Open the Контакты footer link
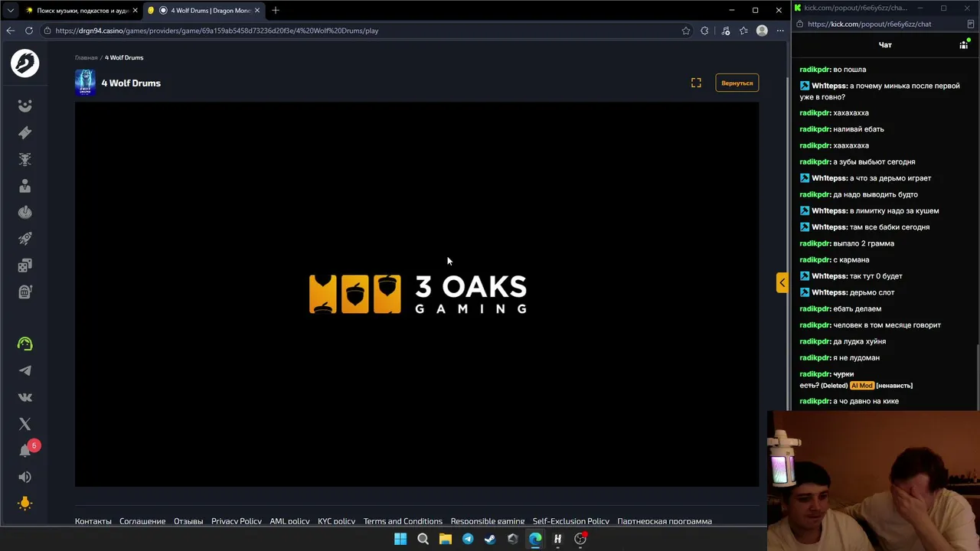This screenshot has height=551, width=980. point(93,521)
